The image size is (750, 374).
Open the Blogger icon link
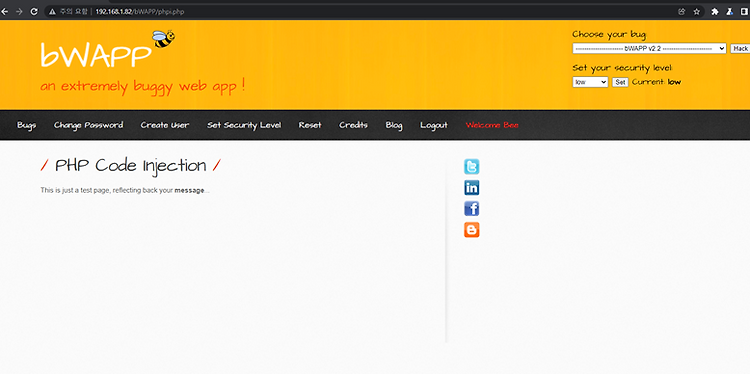pos(471,230)
